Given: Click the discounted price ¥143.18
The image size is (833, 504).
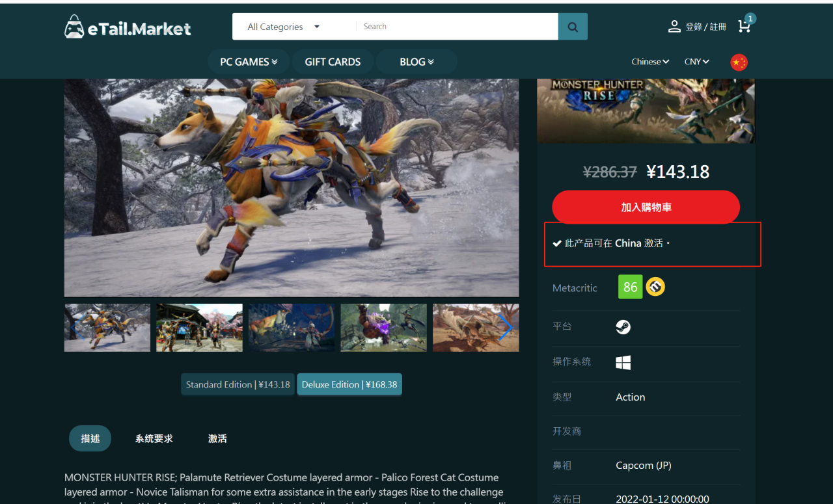Looking at the screenshot, I should tap(678, 172).
